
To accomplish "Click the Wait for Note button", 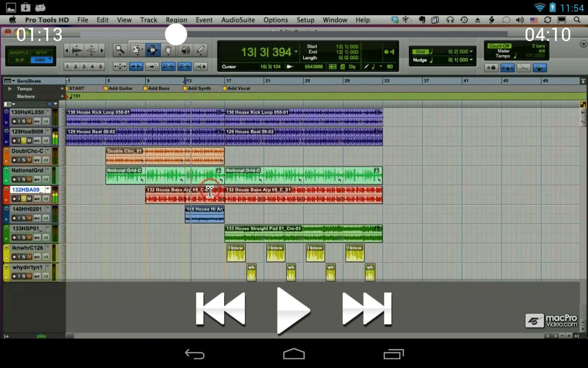I will (491, 68).
